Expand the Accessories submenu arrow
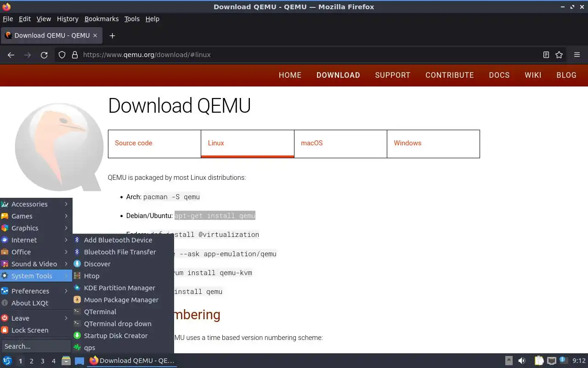 pyautogui.click(x=66, y=204)
